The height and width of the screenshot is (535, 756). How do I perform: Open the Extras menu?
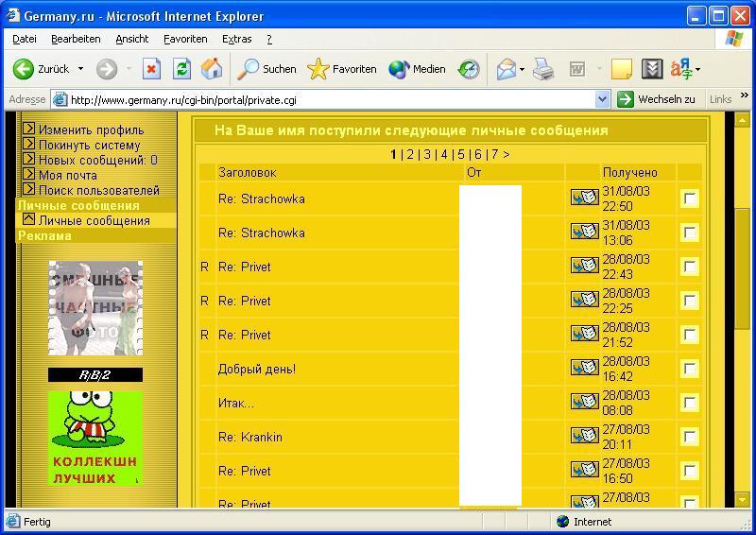(236, 39)
